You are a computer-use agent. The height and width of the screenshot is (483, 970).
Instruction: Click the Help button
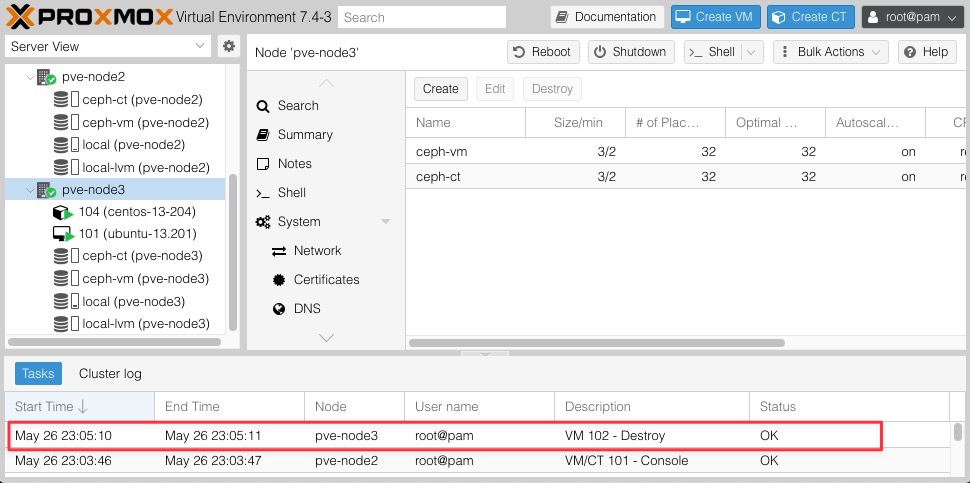[927, 52]
